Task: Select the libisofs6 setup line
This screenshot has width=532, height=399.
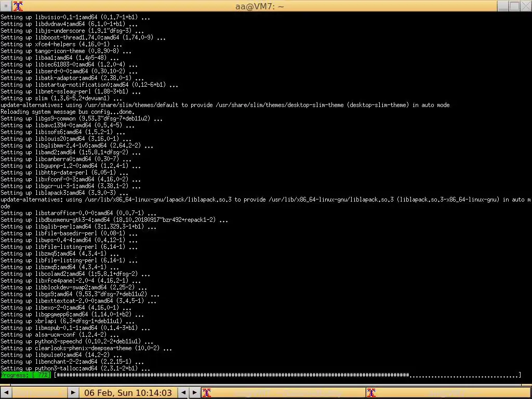Action: (x=63, y=132)
